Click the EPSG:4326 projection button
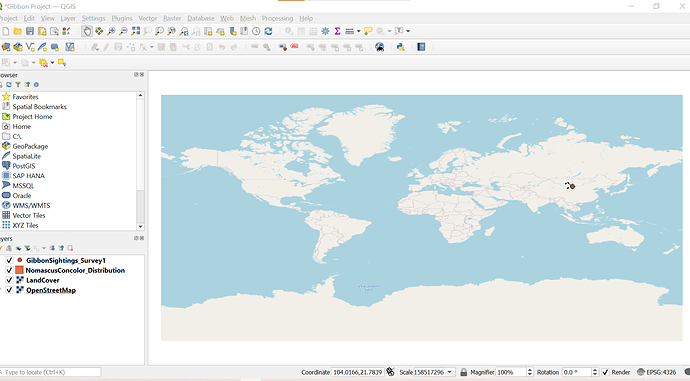The width and height of the screenshot is (690, 381). click(x=657, y=372)
